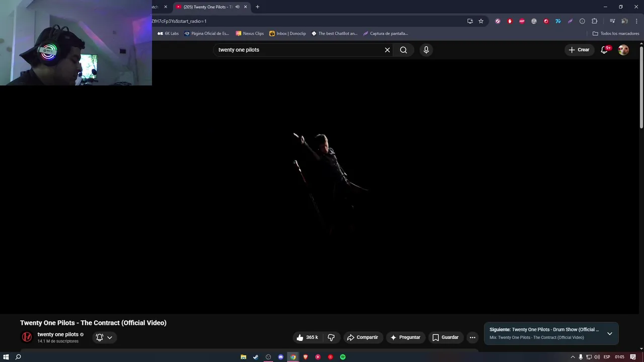Open the ABP Adblock Plus extension
Viewport: 644px width, 362px height.
(522, 21)
